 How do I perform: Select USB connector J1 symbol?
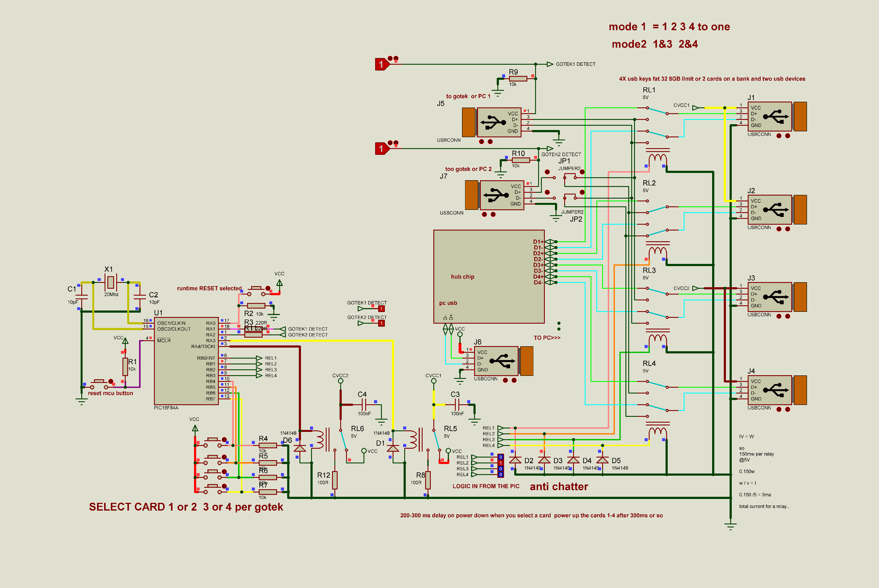[x=777, y=117]
